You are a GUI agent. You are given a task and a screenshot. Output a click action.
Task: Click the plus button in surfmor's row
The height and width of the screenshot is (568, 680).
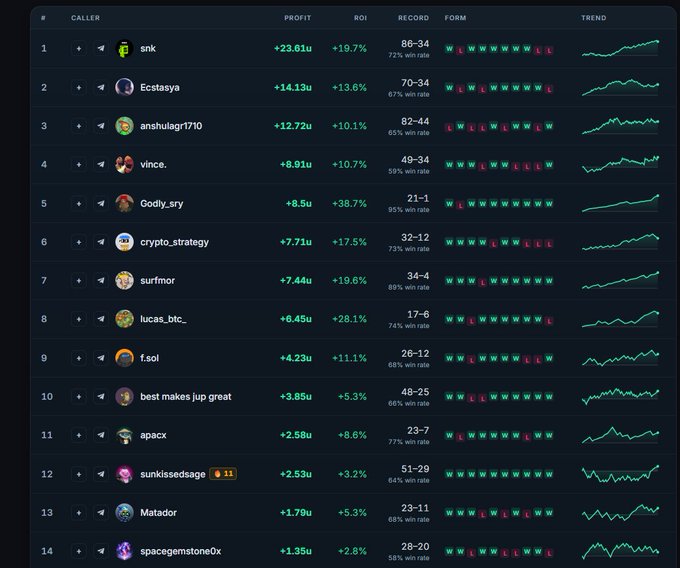point(78,281)
